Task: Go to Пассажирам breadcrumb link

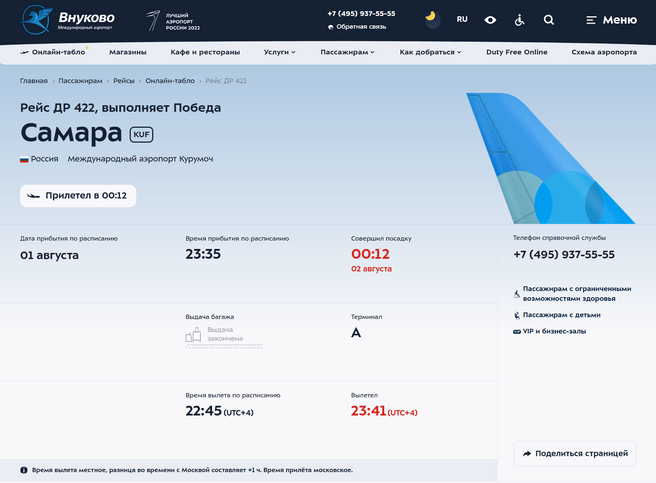Action: coord(80,81)
